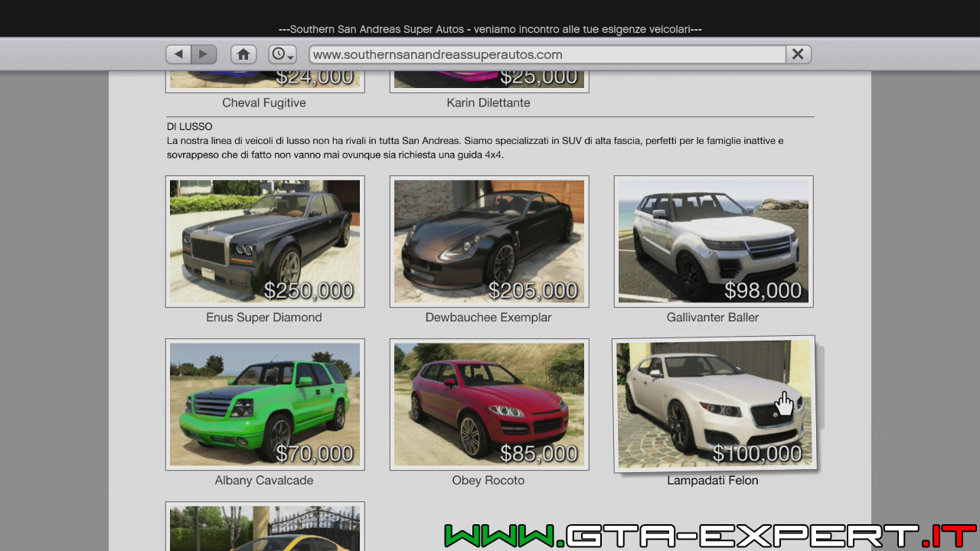Click the Karin Dilettante name label
The image size is (980, 551).
click(488, 103)
